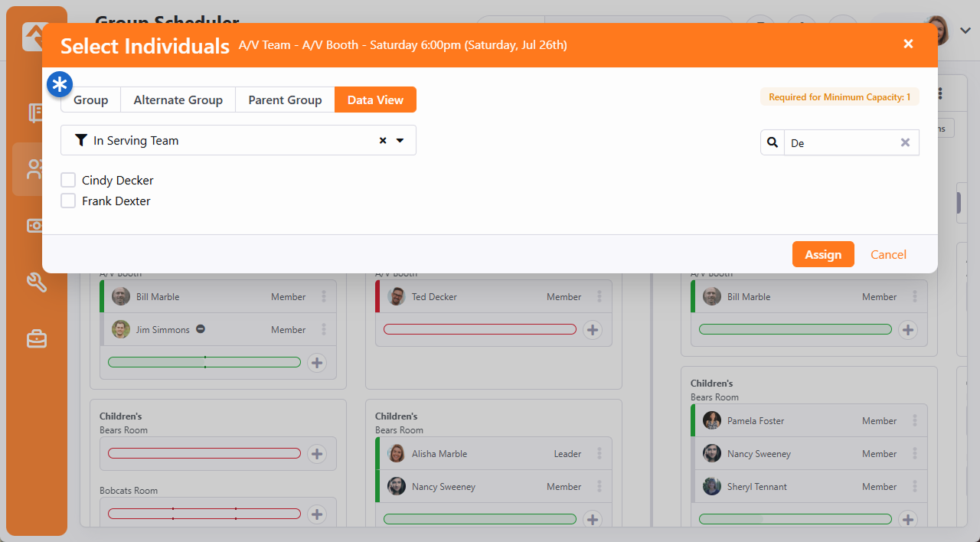Open user profile dropdown chevron
Image resolution: width=980 pixels, height=542 pixels.
tap(965, 31)
